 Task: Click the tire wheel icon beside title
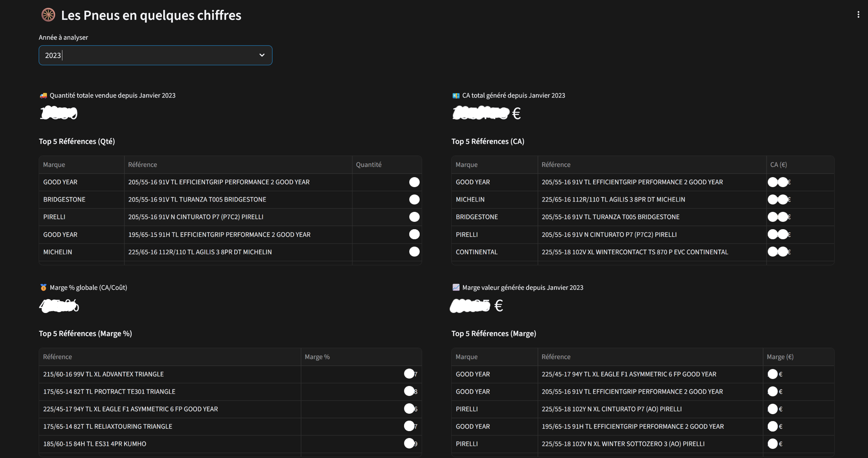point(48,15)
